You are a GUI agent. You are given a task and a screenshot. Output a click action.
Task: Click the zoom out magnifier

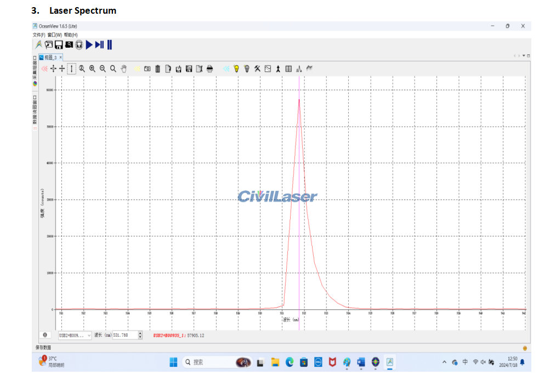pos(103,69)
